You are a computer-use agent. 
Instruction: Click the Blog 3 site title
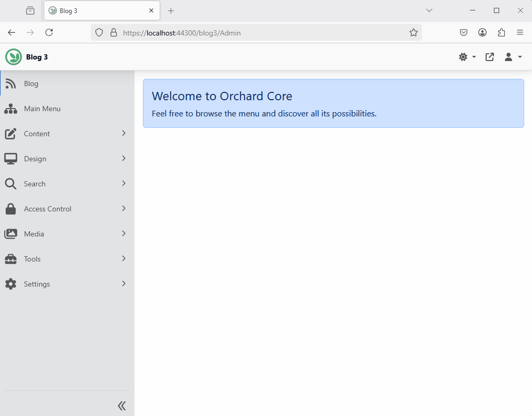[37, 57]
